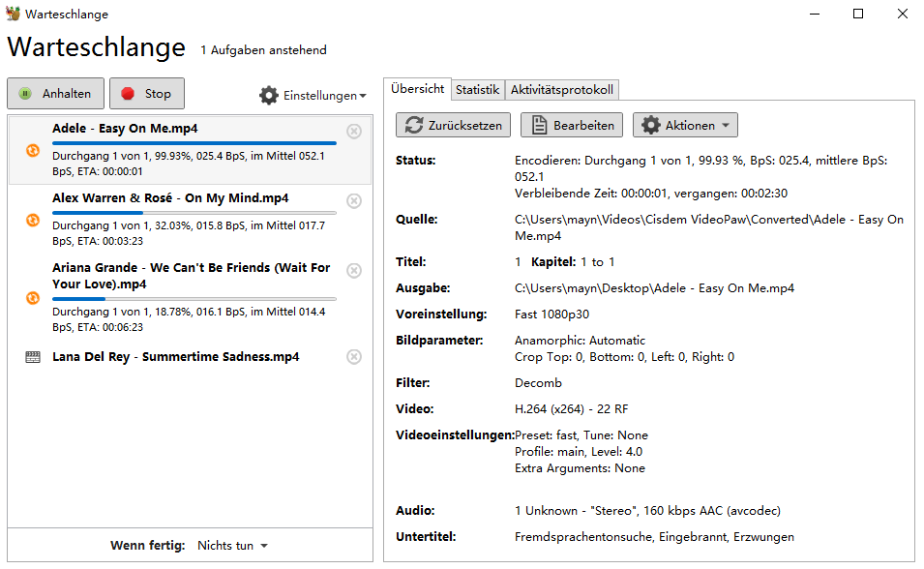
Task: Open the Aktivitätsprotokoll tab
Action: click(x=561, y=88)
